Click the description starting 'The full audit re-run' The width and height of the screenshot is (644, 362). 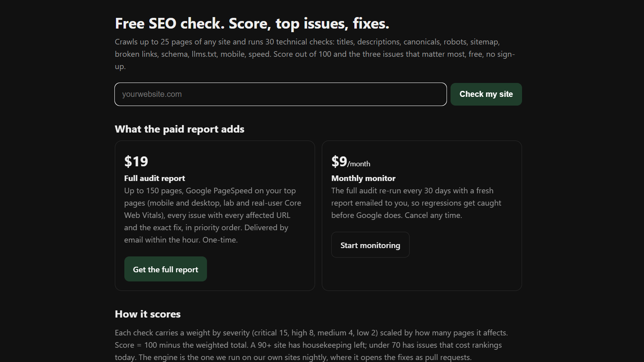[416, 203]
